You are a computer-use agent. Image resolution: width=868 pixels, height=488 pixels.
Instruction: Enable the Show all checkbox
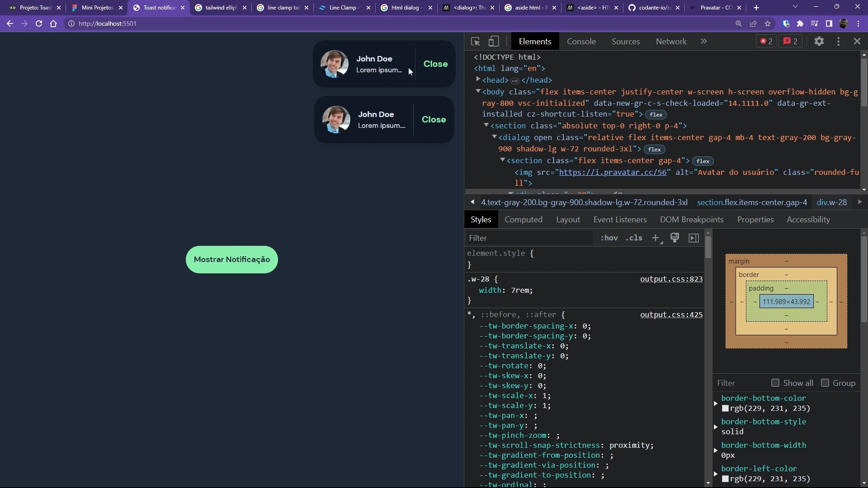775,383
